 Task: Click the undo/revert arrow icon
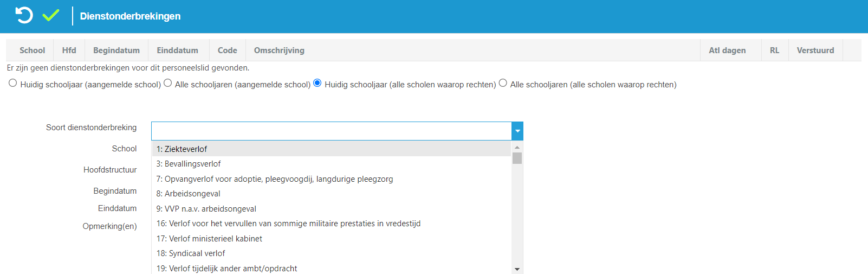24,15
